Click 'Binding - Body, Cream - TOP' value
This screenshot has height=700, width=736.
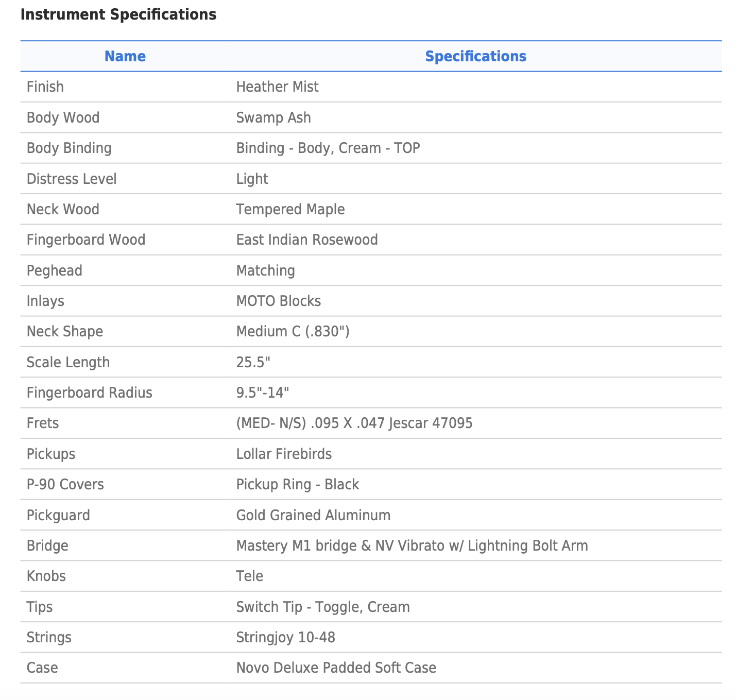coord(328,148)
